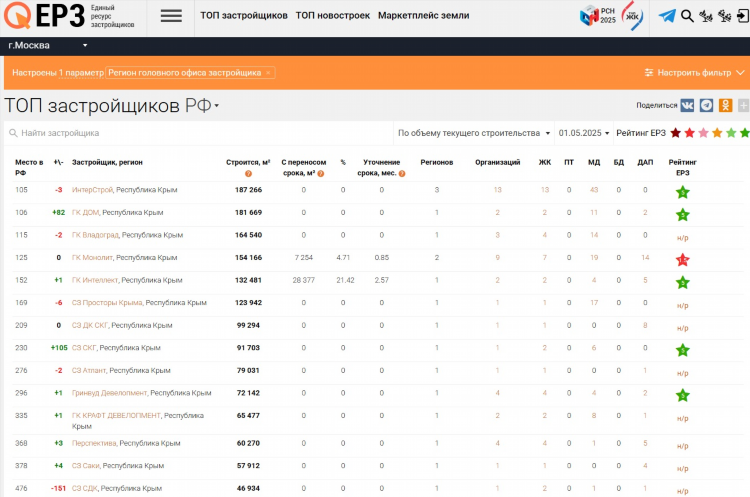This screenshot has width=750, height=497.
Task: Click the sliders icon beside Настроить фильтр
Action: click(x=649, y=73)
